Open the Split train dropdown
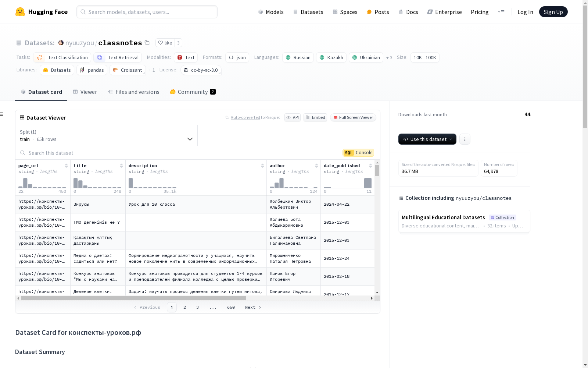588x368 pixels. (x=106, y=135)
